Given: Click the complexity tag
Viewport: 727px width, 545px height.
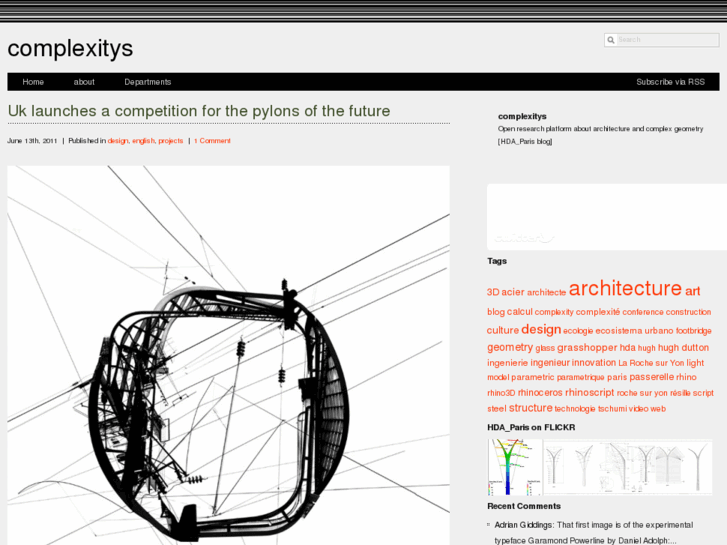Looking at the screenshot, I should point(554,312).
